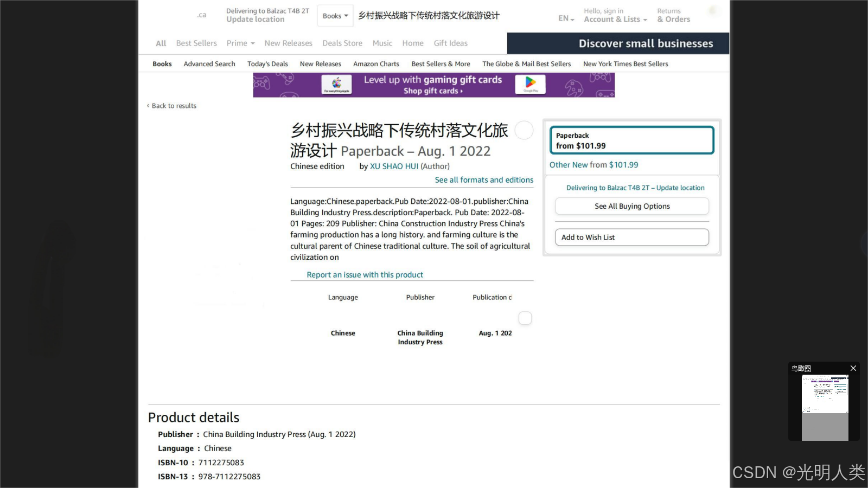Report an issue with this product
The height and width of the screenshot is (488, 868).
[x=365, y=275]
